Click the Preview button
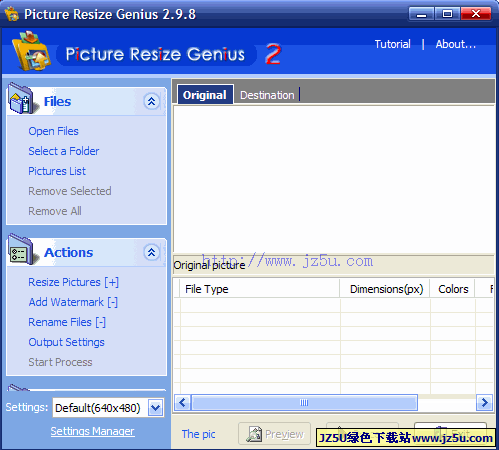499x450 pixels. point(274,434)
